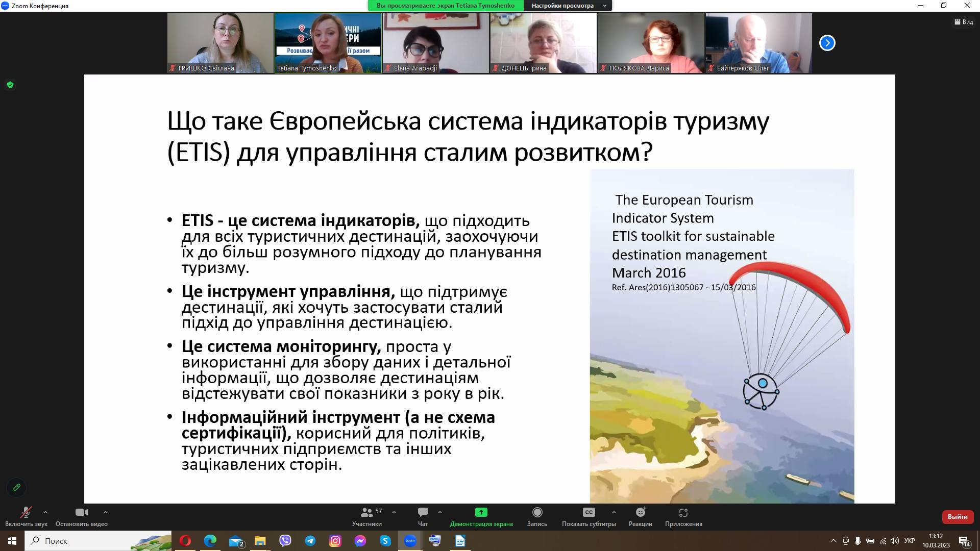Click the Record button icon
This screenshot has width=980, height=551.
coord(537,512)
